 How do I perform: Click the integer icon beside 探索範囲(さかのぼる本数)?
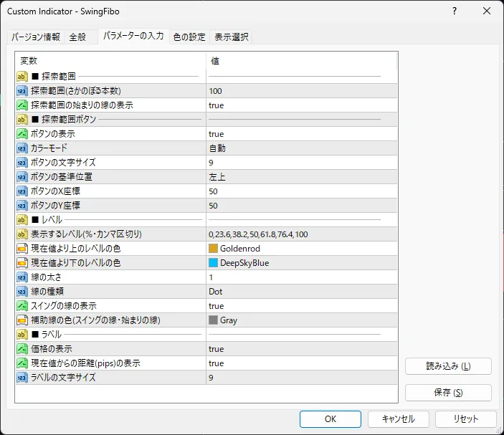22,91
